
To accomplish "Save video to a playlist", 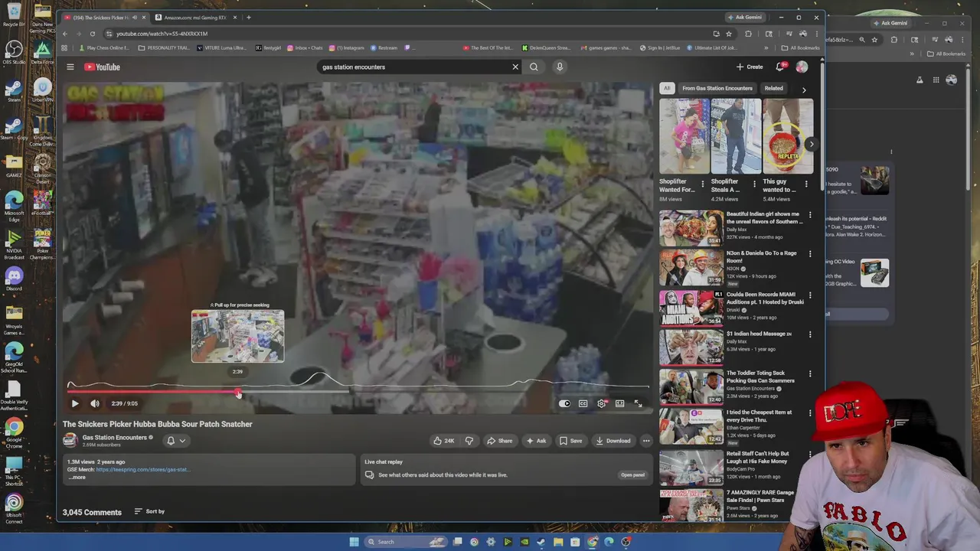I will (x=570, y=441).
